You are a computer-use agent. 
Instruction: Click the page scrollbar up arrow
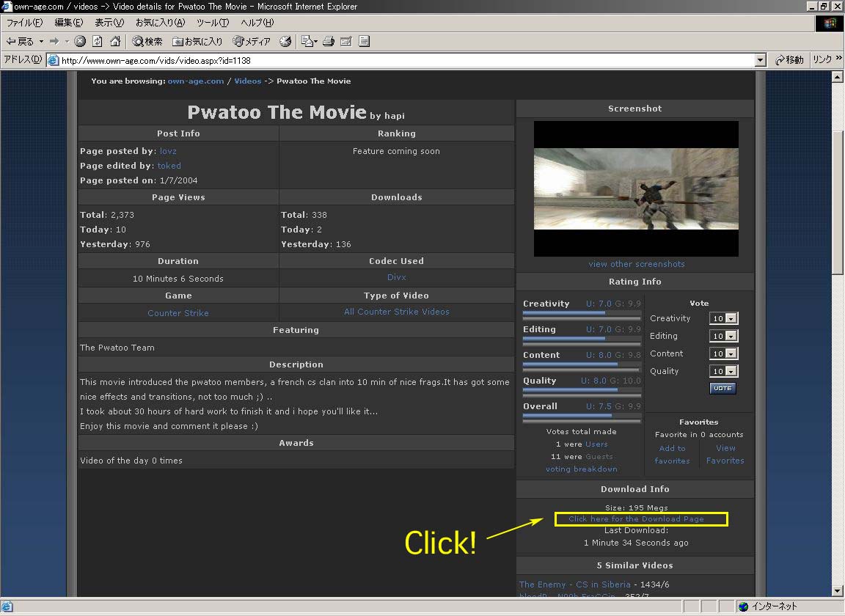tap(838, 77)
